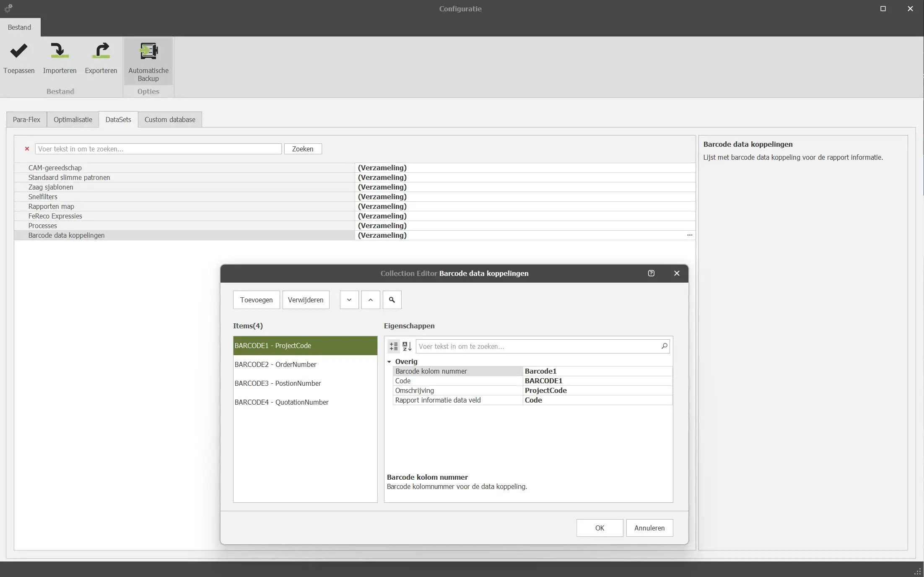Move selected item up with chevron

[371, 300]
